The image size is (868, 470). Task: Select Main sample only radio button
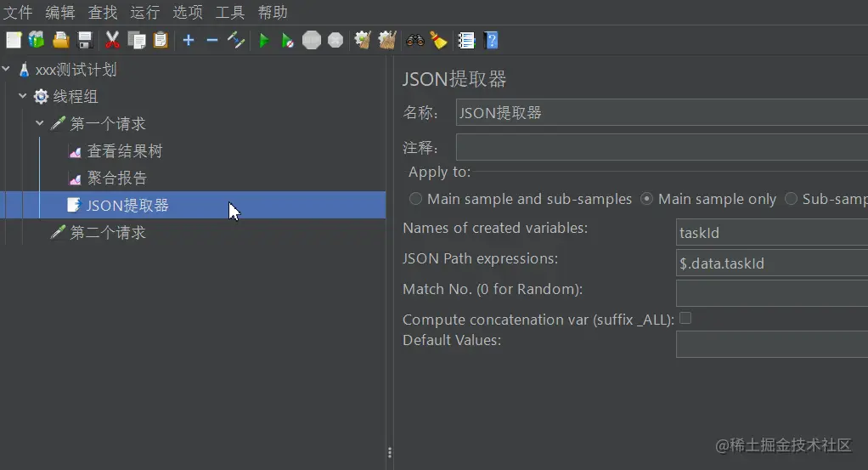click(646, 198)
